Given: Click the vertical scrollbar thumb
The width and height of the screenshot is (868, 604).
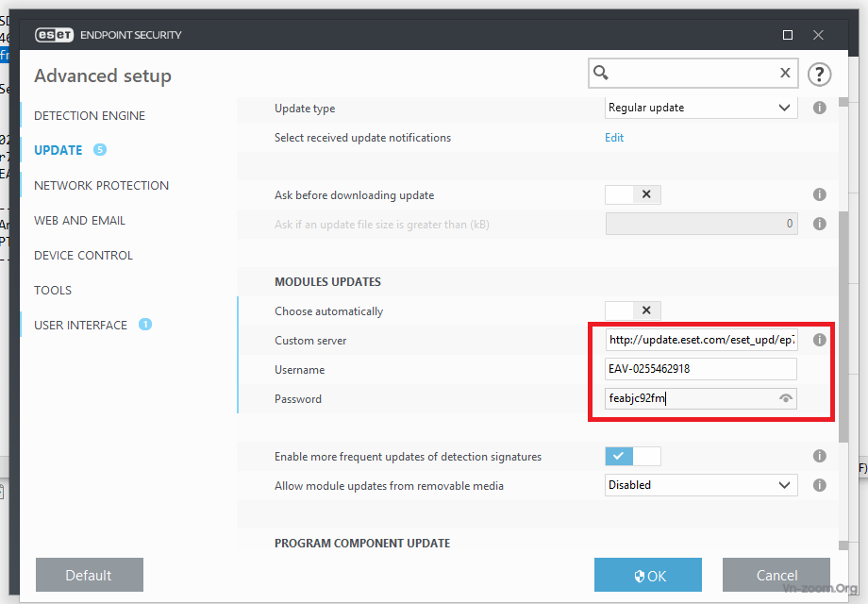Looking at the screenshot, I should (x=843, y=327).
